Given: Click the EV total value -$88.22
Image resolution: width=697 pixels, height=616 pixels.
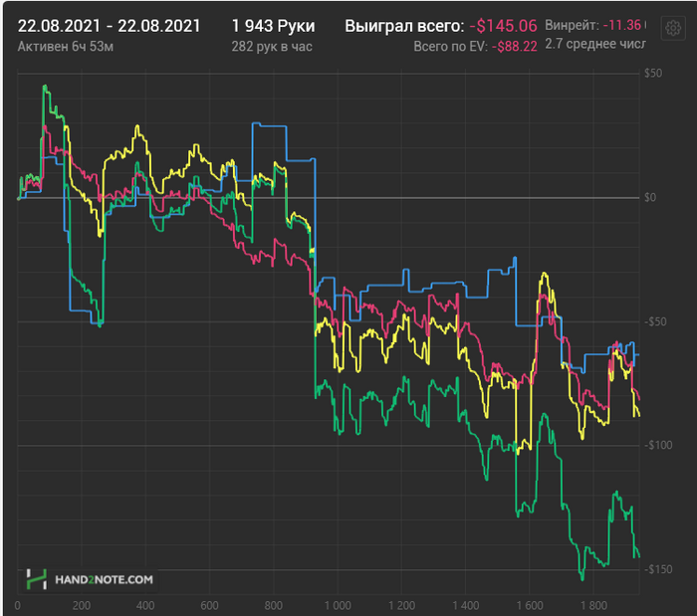Looking at the screenshot, I should [x=515, y=46].
